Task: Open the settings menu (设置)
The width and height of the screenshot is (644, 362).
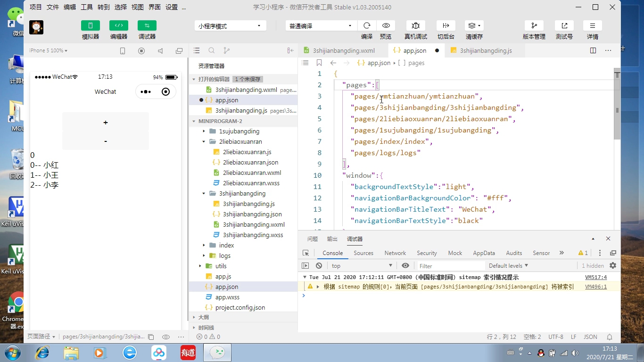Action: (x=172, y=7)
